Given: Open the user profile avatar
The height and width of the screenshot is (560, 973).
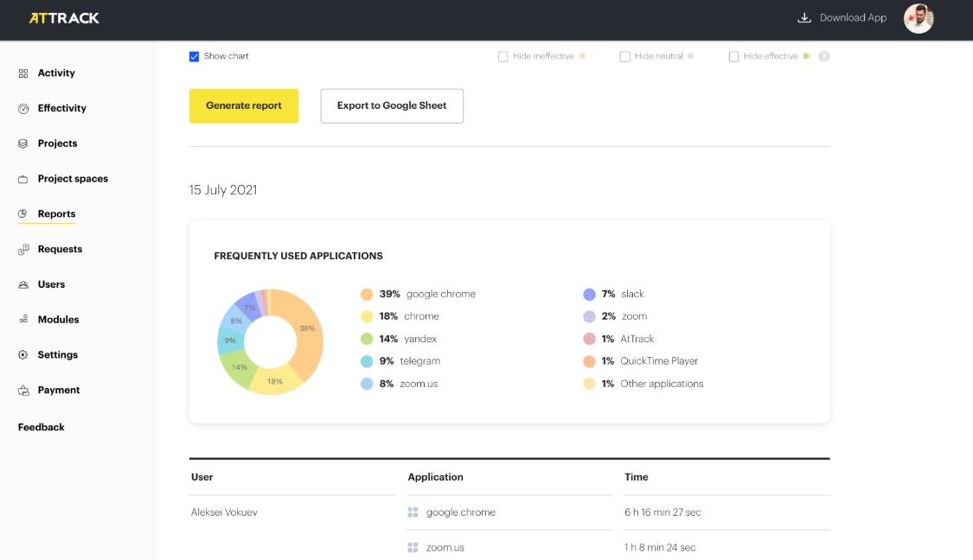Looking at the screenshot, I should click(919, 19).
